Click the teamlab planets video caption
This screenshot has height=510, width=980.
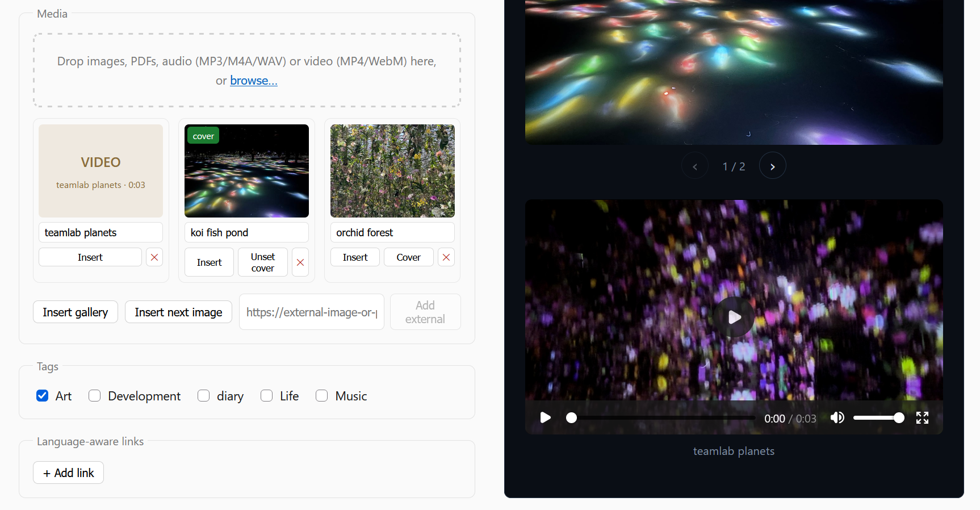(x=734, y=451)
